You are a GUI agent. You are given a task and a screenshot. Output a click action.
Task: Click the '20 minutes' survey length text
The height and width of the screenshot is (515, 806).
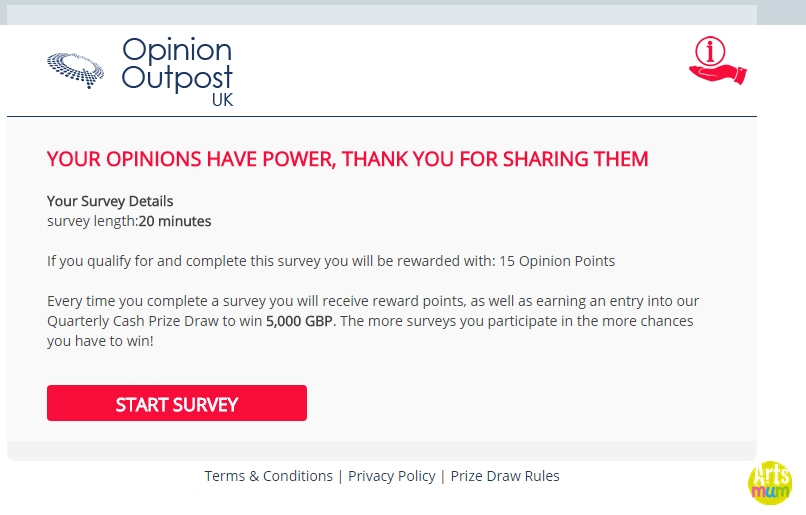point(175,221)
